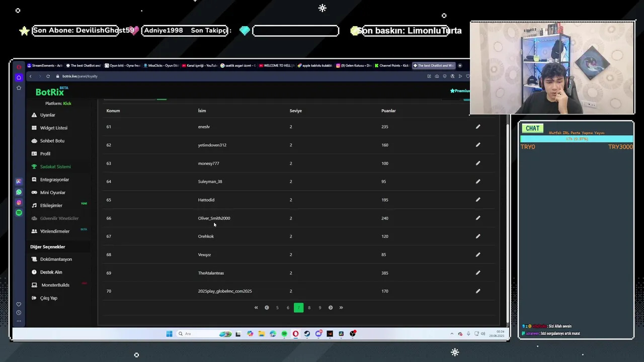644x362 pixels.
Task: Go back in the browser
Action: click(x=30, y=76)
